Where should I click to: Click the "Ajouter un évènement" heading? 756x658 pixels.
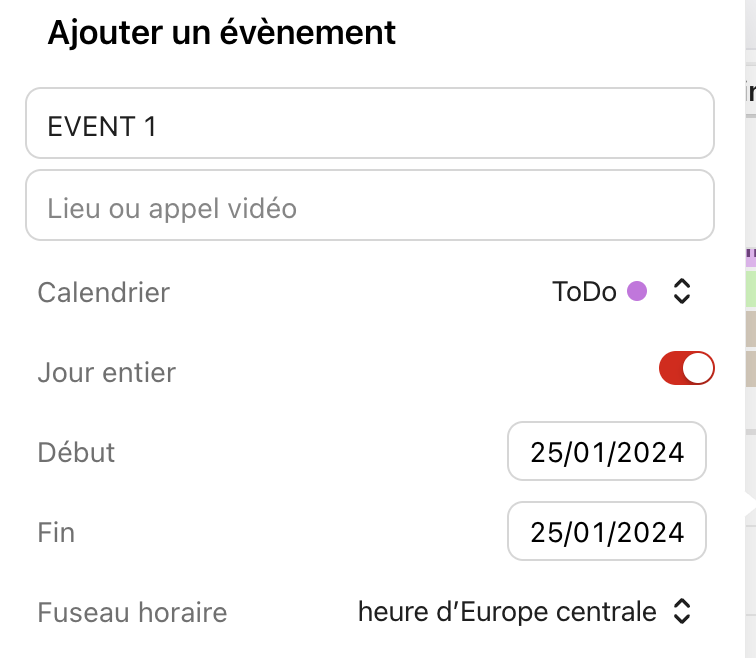click(222, 32)
